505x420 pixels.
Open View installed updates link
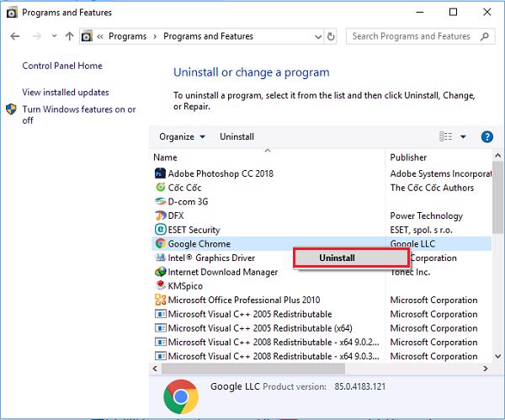tap(66, 93)
